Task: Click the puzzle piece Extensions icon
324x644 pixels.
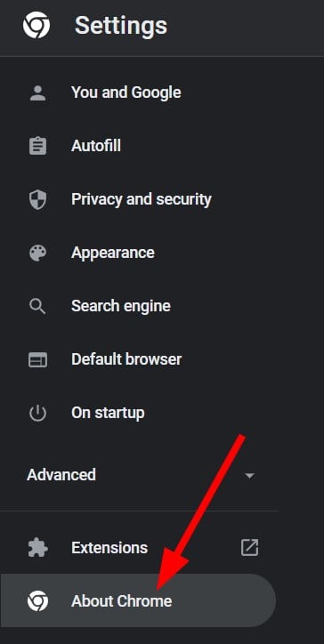Action: [x=37, y=548]
